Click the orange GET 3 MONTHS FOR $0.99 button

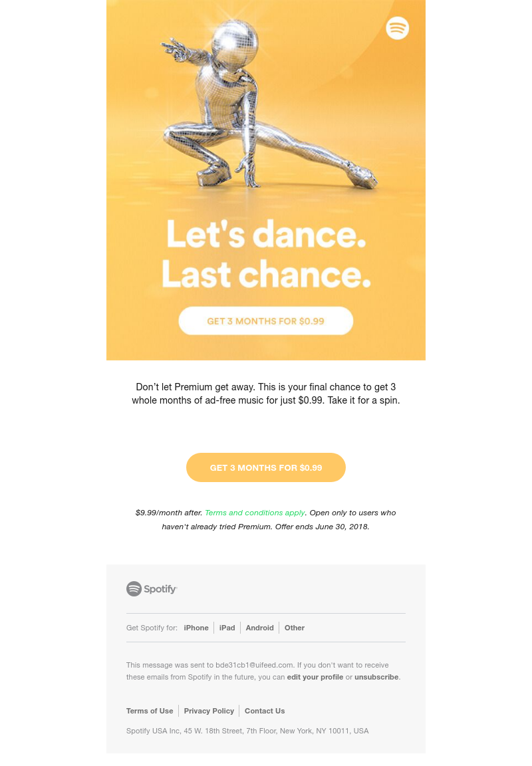tap(266, 467)
